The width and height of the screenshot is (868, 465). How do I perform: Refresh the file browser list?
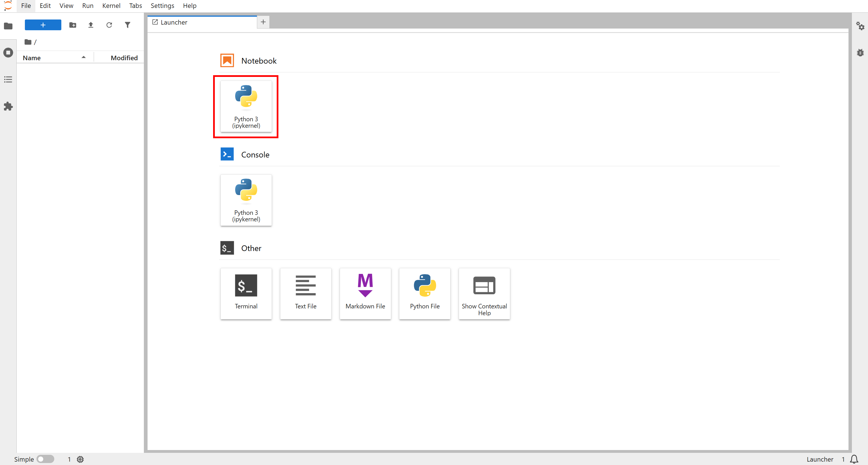tap(109, 25)
